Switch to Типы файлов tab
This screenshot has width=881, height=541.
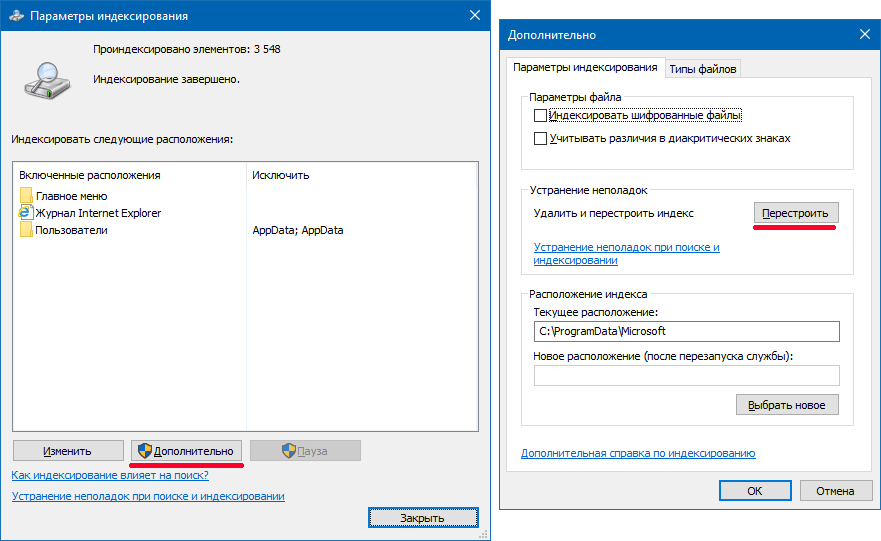(702, 69)
